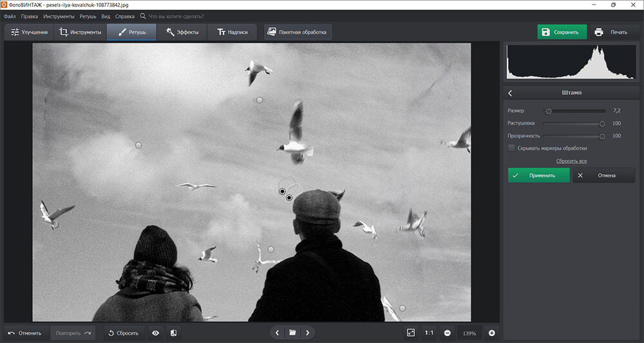
Task: Open the Файл menu
Action: [x=10, y=15]
